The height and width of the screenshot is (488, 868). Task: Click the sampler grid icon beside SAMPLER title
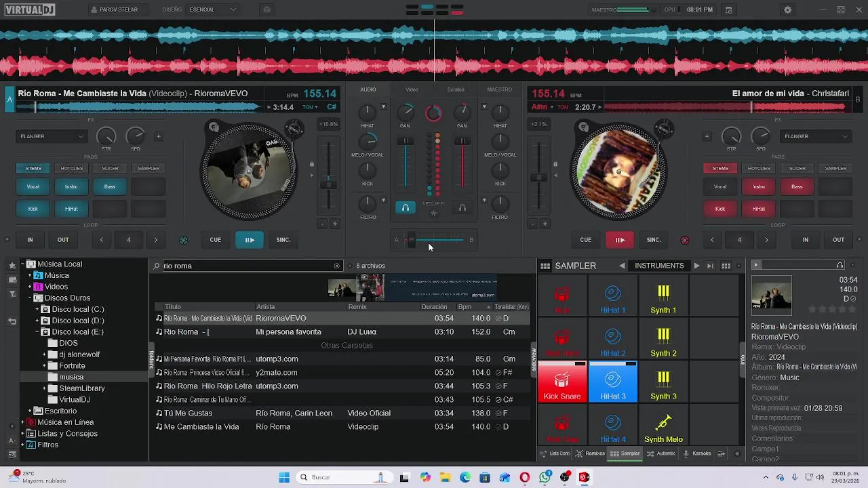coord(545,266)
